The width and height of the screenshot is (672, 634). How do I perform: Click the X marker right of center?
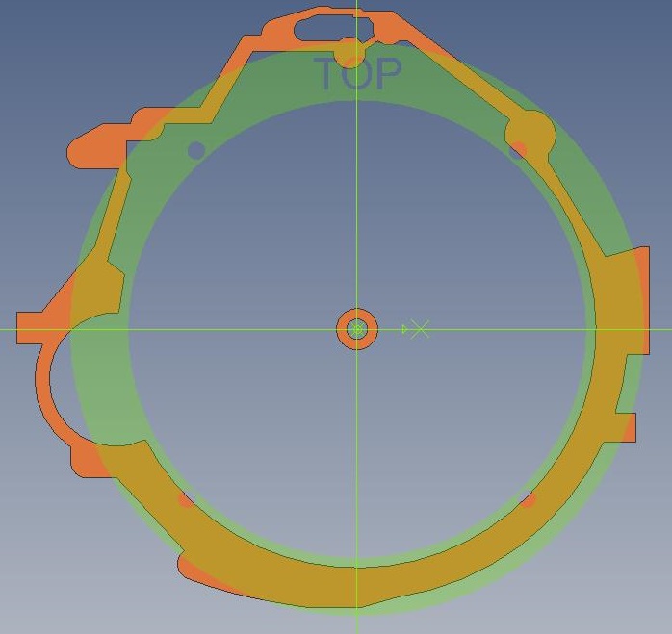pos(421,329)
